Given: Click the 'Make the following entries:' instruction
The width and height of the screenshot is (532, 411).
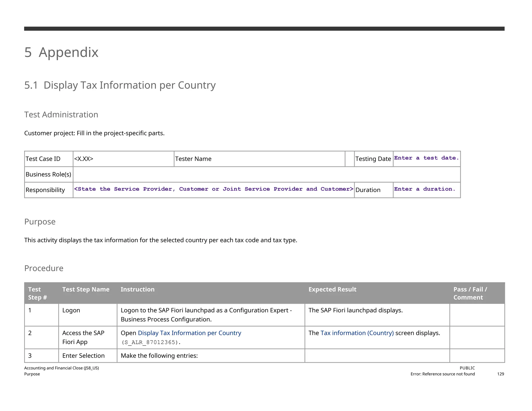Looking at the screenshot, I should (x=159, y=356).
